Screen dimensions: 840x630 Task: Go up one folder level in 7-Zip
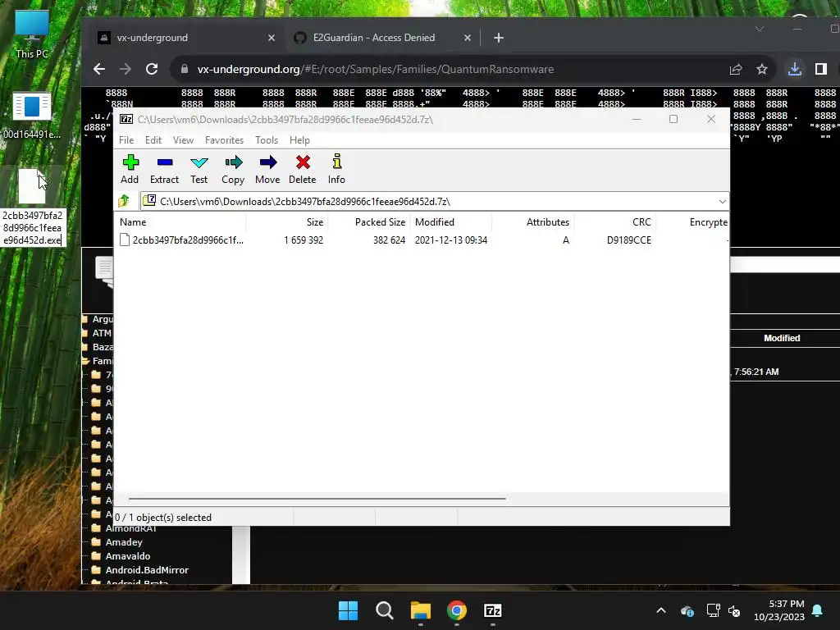point(124,201)
